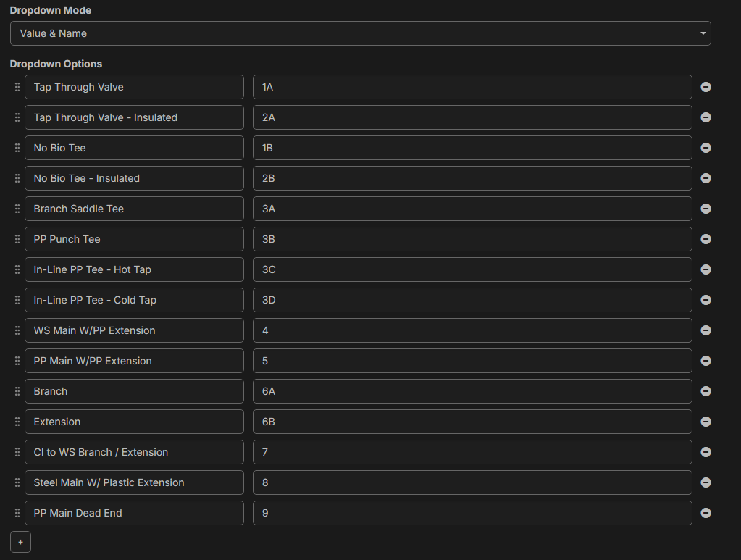Image resolution: width=741 pixels, height=560 pixels.
Task: Edit the Tap Through Valve - Insulated name field
Action: (x=134, y=117)
